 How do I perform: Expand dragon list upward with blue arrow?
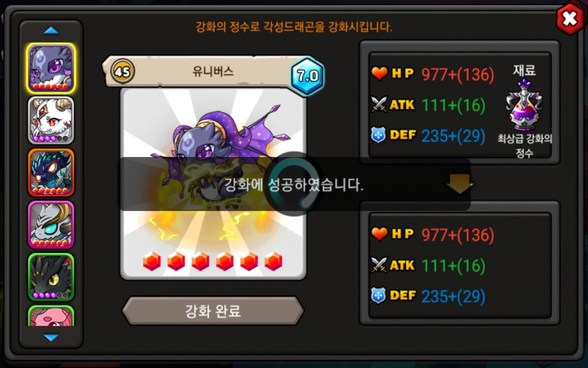coord(51,31)
